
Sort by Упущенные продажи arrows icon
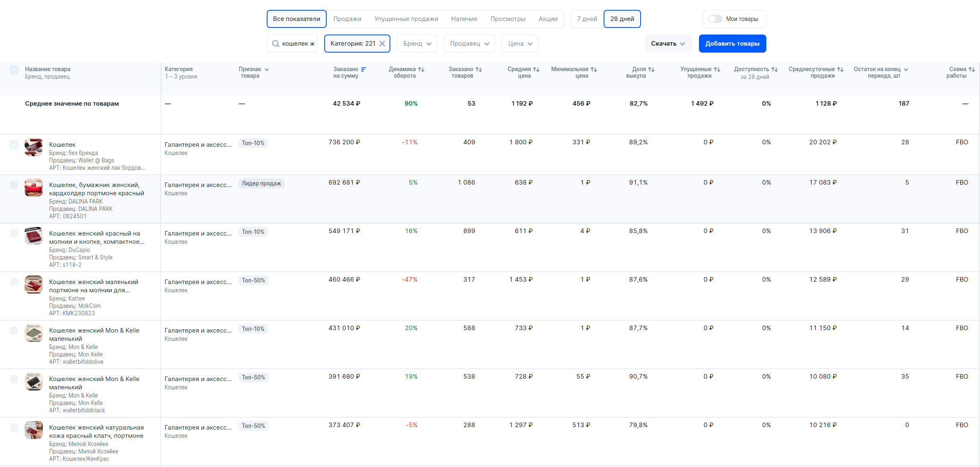[717, 69]
